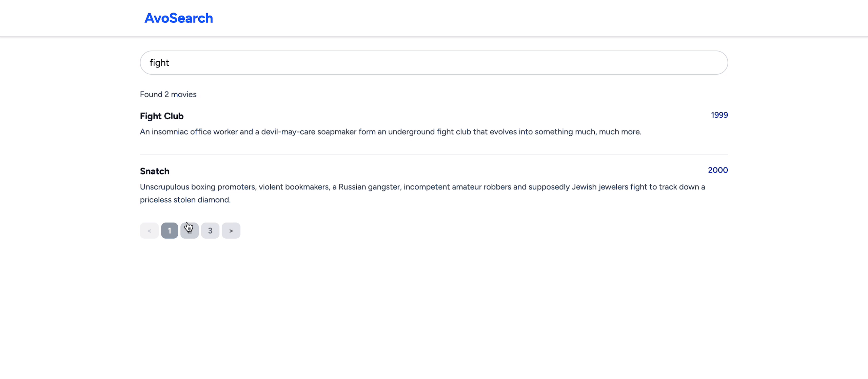Select page 1 in pagination
This screenshot has height=379, width=868.
pyautogui.click(x=170, y=231)
